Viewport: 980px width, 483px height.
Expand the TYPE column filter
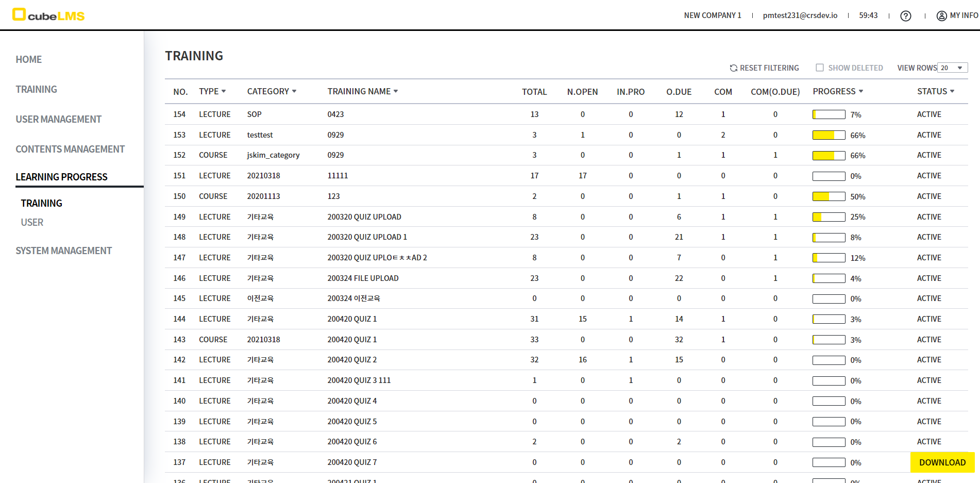point(224,91)
